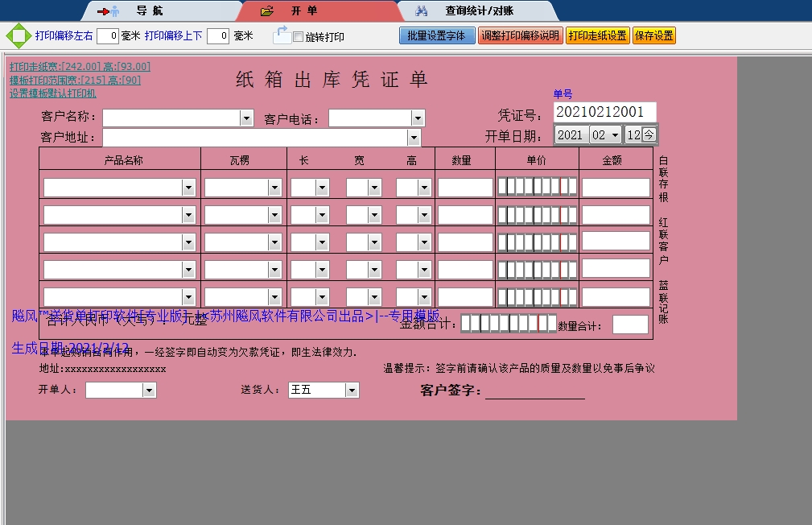812x525 pixels.
Task: Click the 今 today button beside date
Action: coord(649,134)
